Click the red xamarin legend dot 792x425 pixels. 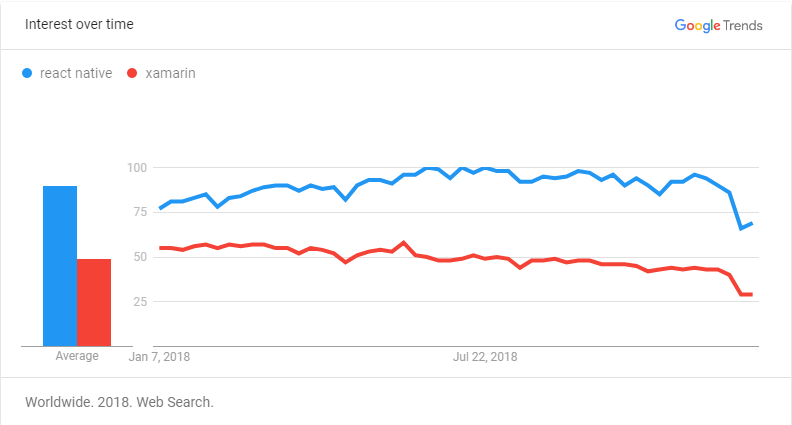pyautogui.click(x=132, y=73)
